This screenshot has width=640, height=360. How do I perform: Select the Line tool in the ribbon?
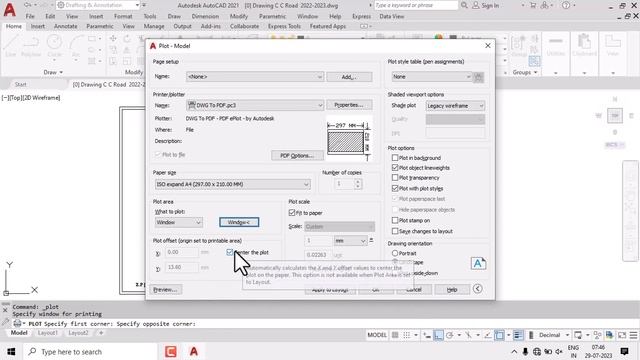click(x=11, y=46)
